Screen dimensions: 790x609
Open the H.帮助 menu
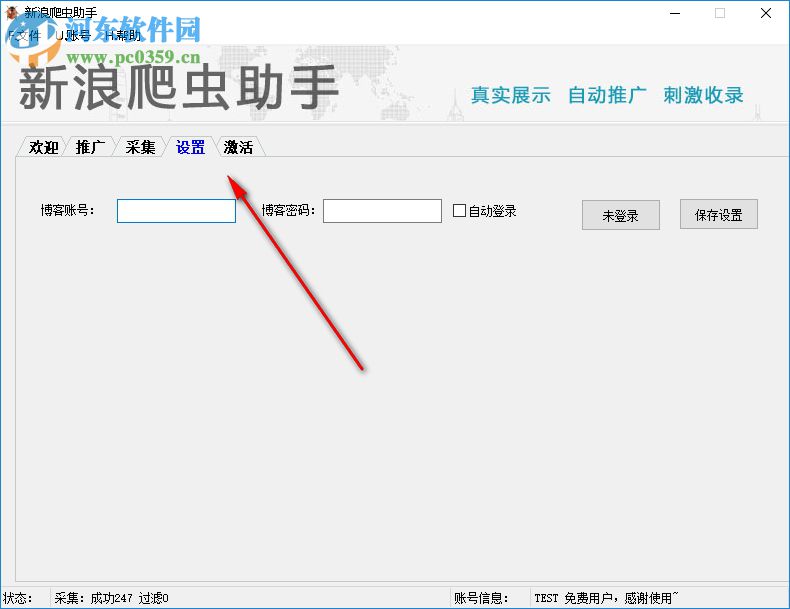click(123, 35)
